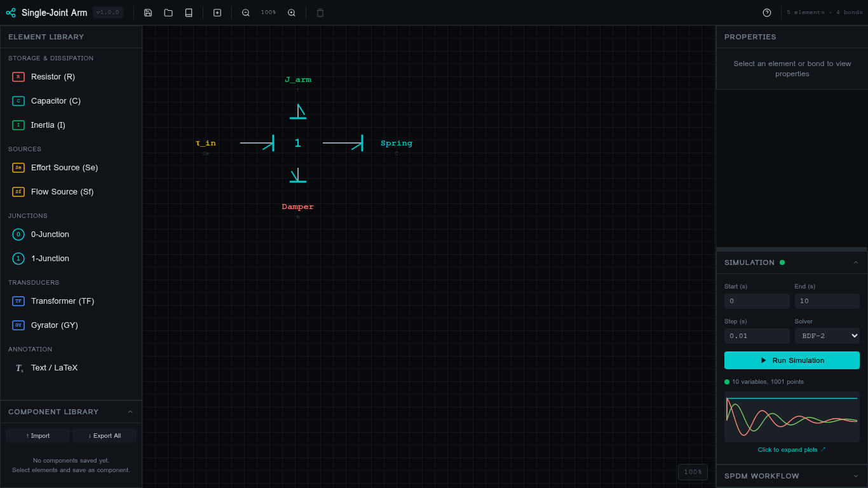Collapse the Simulation panel
The height and width of the screenshot is (488, 868).
click(x=855, y=262)
